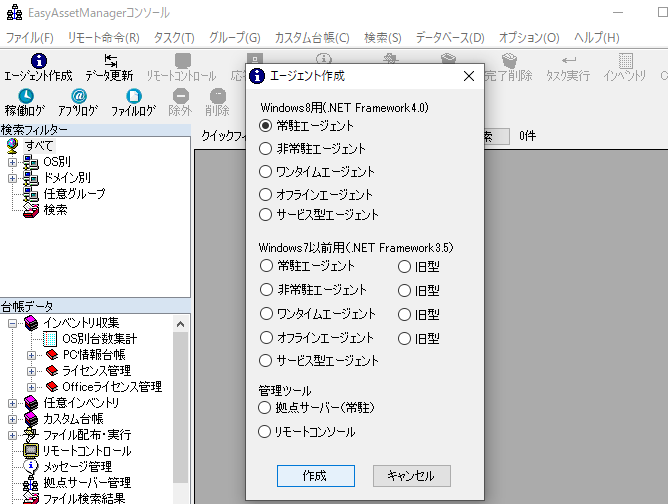Select インベントリ収集 book icon
The width and height of the screenshot is (668, 504).
[x=31, y=323]
